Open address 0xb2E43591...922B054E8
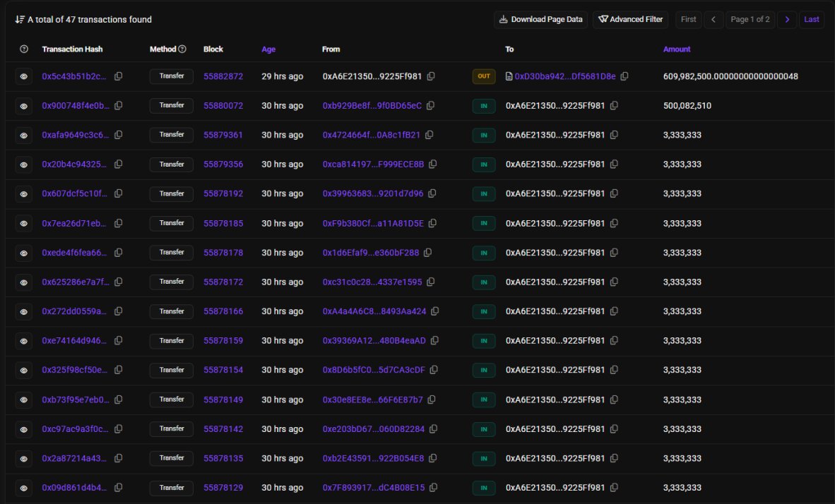This screenshot has width=835, height=504. tap(373, 457)
